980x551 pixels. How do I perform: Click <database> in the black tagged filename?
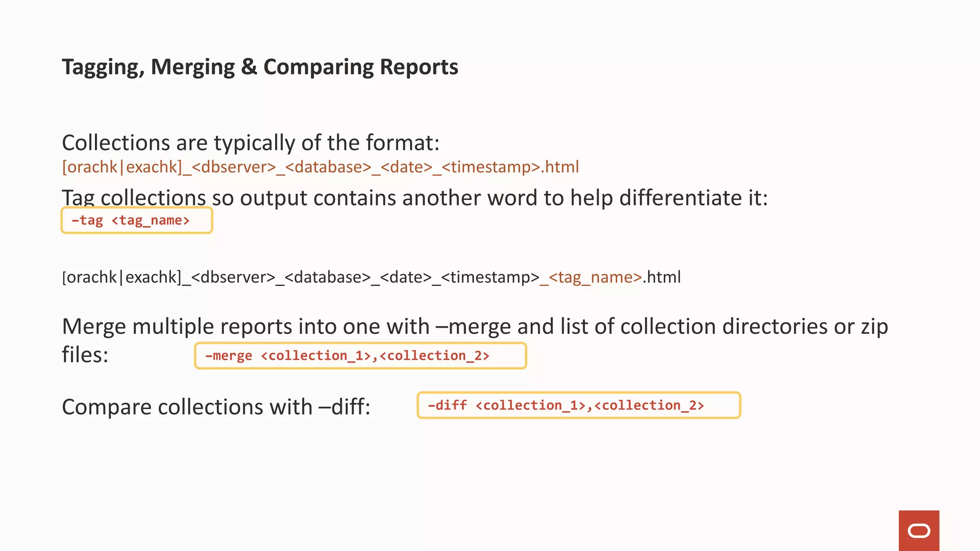tap(328, 277)
